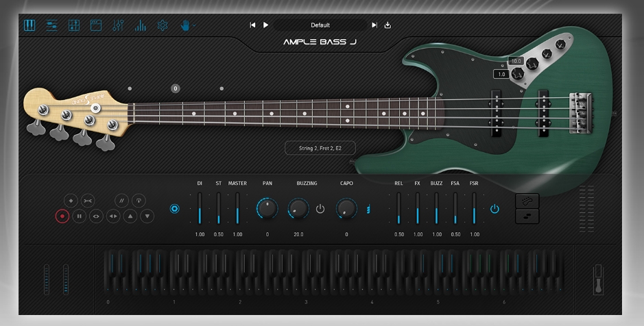Open the bar-chart EQ panel icon
Screen dimensions: 644x326
click(140, 25)
